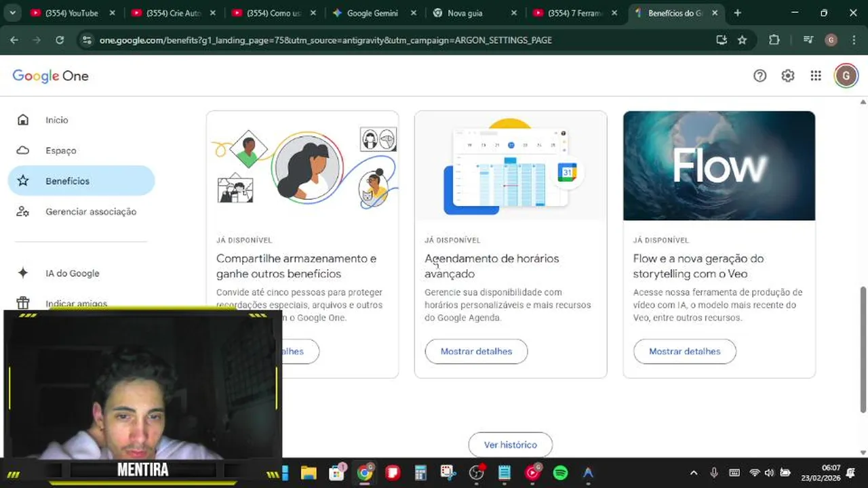Open Notepad from the taskbar

click(505, 472)
